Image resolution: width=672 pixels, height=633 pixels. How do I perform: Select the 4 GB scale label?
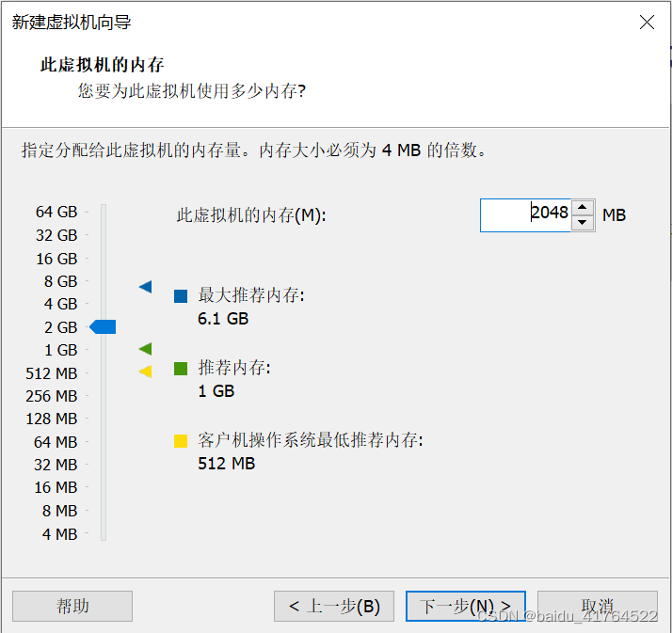(x=60, y=305)
